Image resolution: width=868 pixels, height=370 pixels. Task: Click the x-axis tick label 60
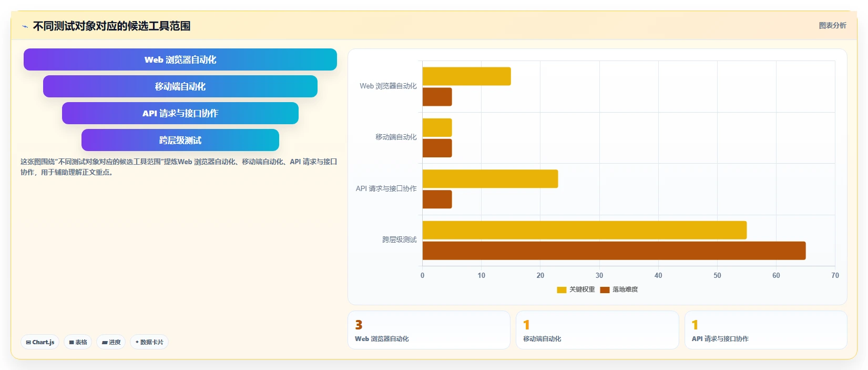coord(776,275)
